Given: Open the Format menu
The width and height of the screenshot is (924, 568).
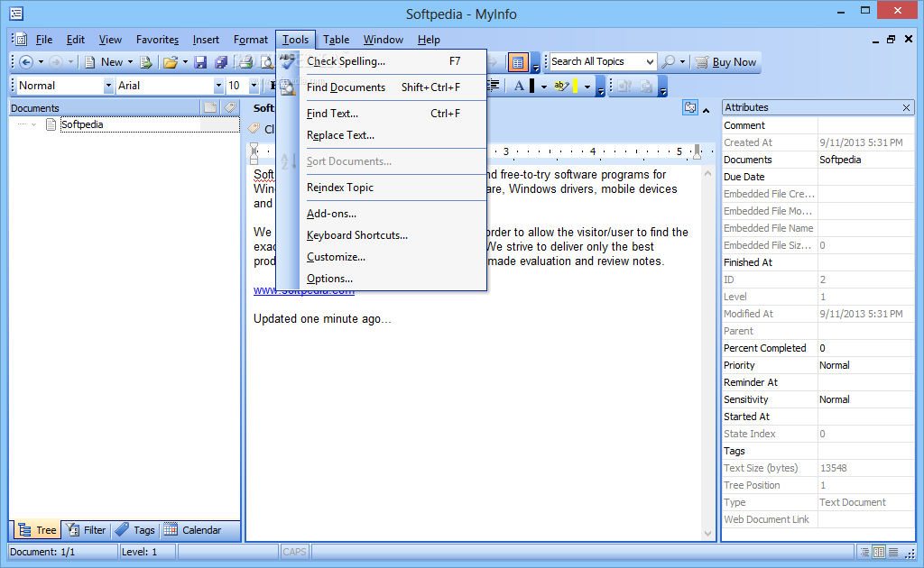Looking at the screenshot, I should 251,40.
